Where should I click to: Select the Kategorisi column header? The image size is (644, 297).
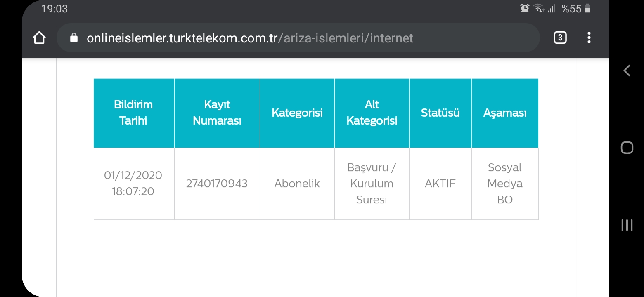tap(297, 113)
